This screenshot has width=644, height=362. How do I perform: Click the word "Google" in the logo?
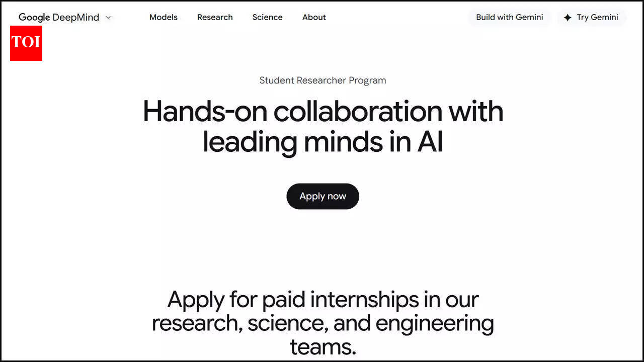[x=34, y=18]
